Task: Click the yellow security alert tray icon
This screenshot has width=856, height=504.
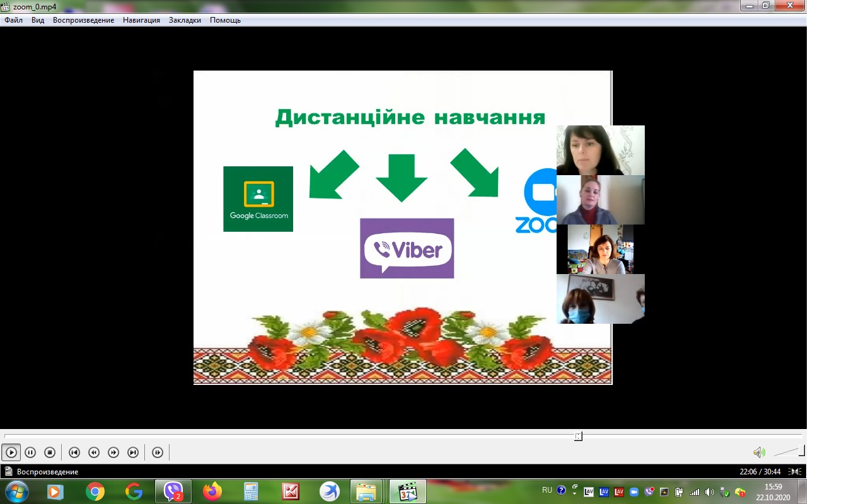Action: (740, 492)
